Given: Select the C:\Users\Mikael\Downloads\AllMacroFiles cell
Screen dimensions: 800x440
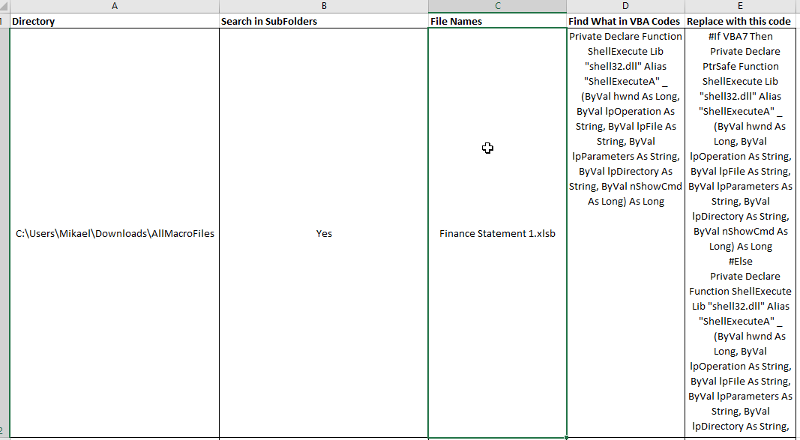Looking at the screenshot, I should pyautogui.click(x=114, y=233).
